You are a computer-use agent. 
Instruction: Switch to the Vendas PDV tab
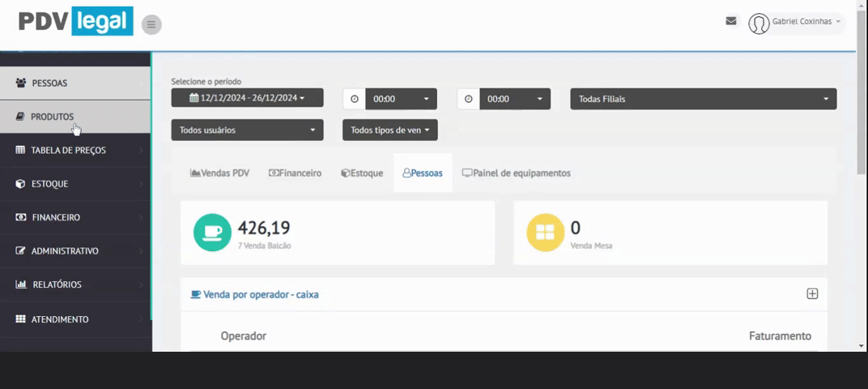point(219,173)
